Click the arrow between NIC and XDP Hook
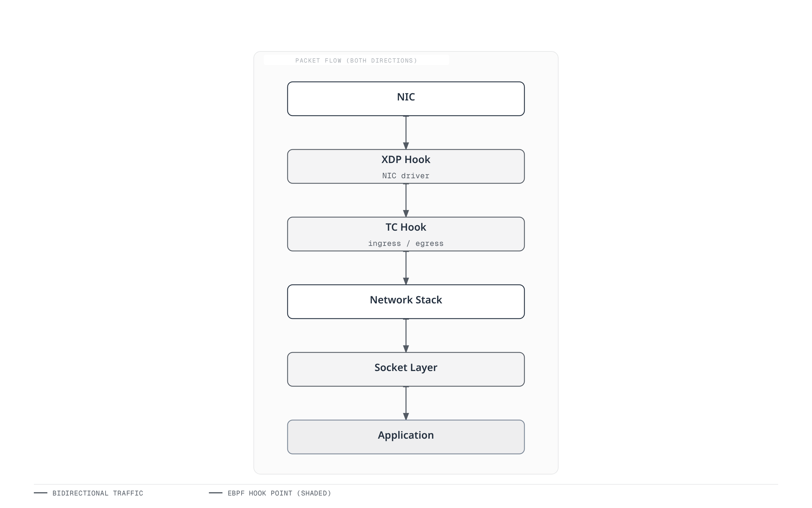Screen dimensions: 812x508 [x=406, y=133]
